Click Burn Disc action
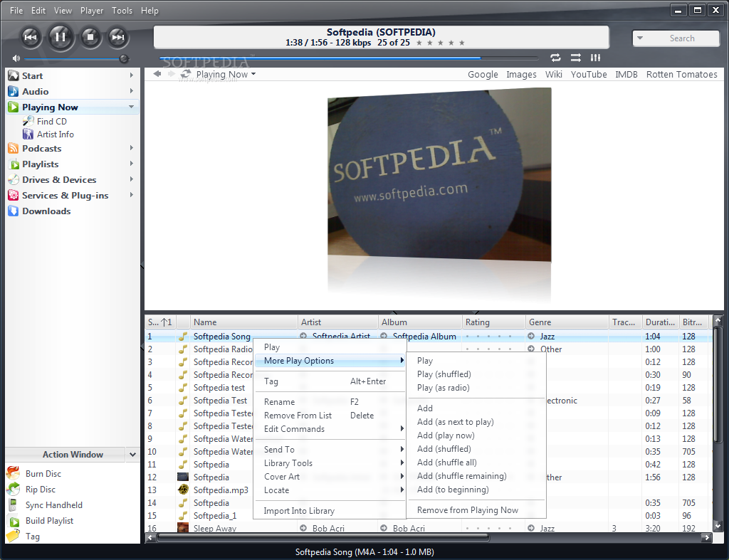Viewport: 729px width, 560px height. point(43,474)
